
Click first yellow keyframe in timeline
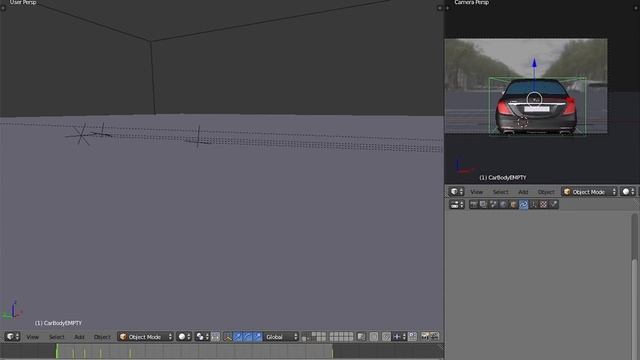click(73, 353)
